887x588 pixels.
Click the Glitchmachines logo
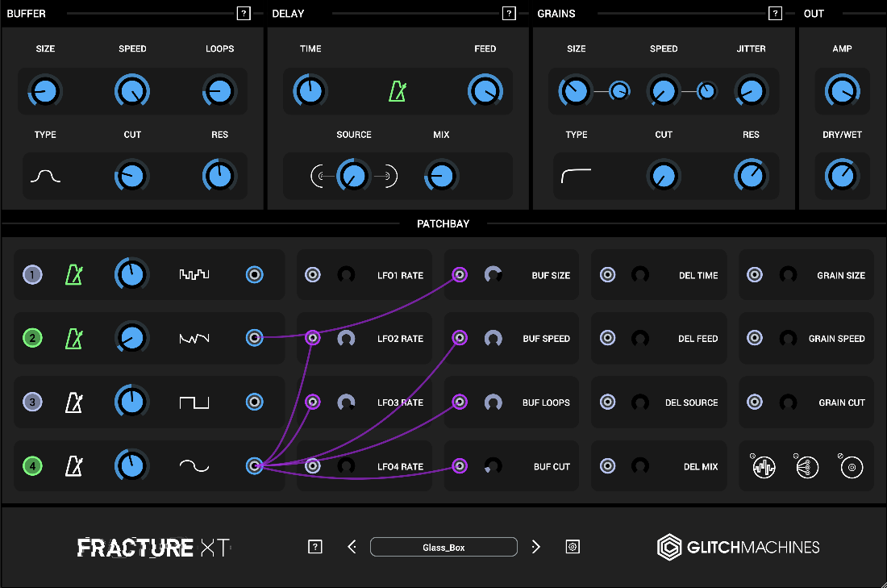pos(738,547)
